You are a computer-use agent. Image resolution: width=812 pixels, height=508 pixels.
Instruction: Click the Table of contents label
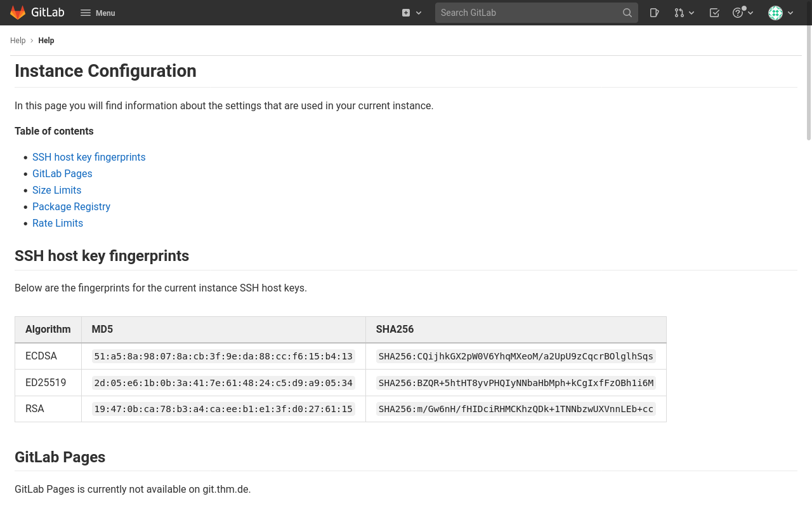coord(54,131)
